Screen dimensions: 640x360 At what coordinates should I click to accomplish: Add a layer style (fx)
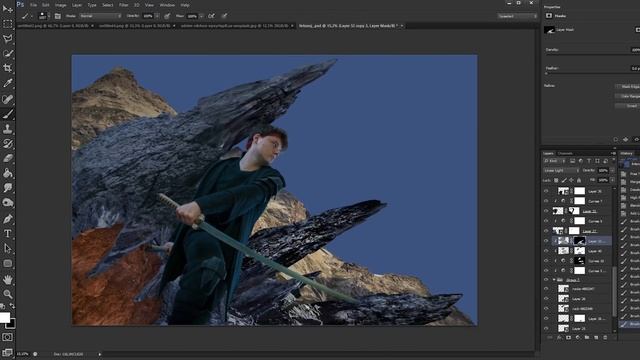click(559, 338)
